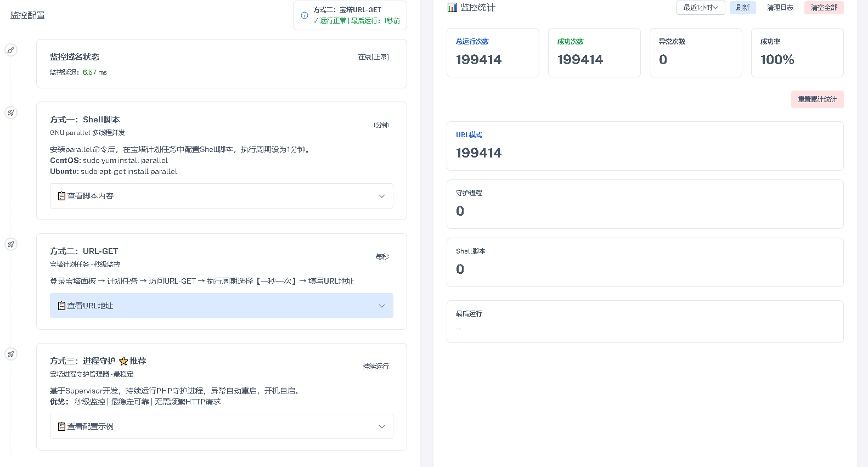
Task: Open the 最近1小时 time range dropdown
Action: pos(701,8)
